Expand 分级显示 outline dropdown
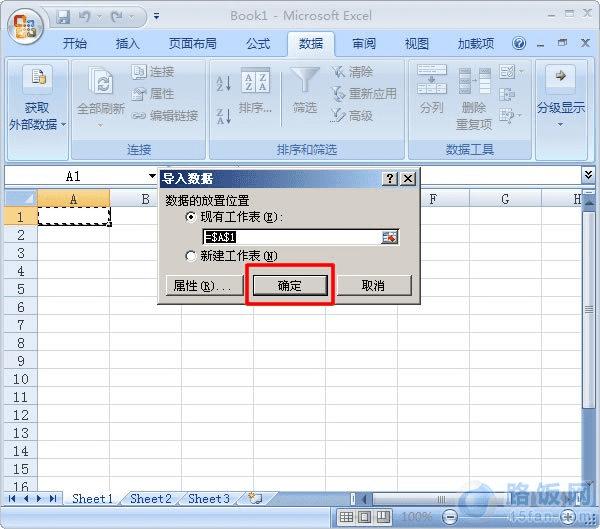Screen dimensions: 600x529 click(x=561, y=125)
